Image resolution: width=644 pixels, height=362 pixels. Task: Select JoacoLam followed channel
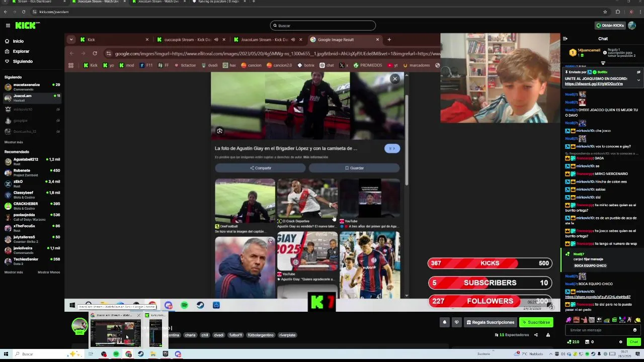[x=32, y=98]
